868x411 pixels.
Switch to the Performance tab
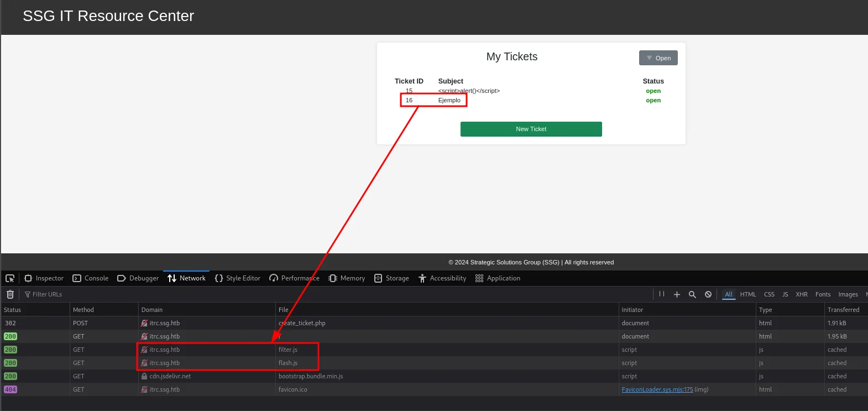294,278
